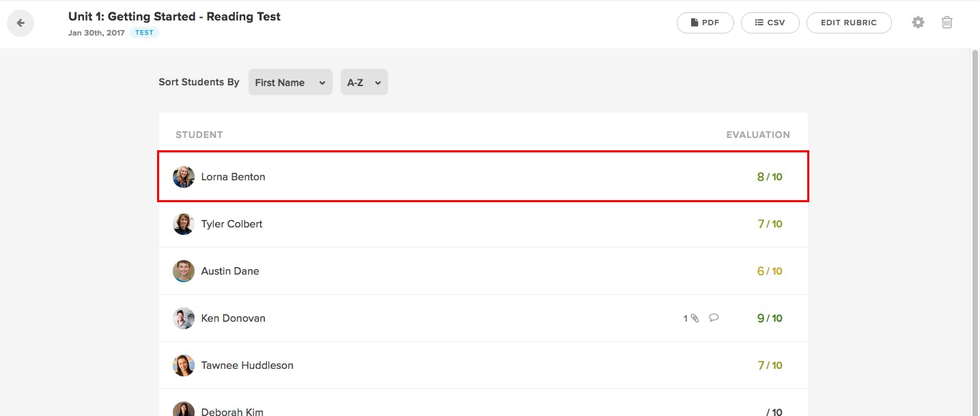
Task: Click Tyler Colbert's 7/10 score
Action: pyautogui.click(x=770, y=224)
